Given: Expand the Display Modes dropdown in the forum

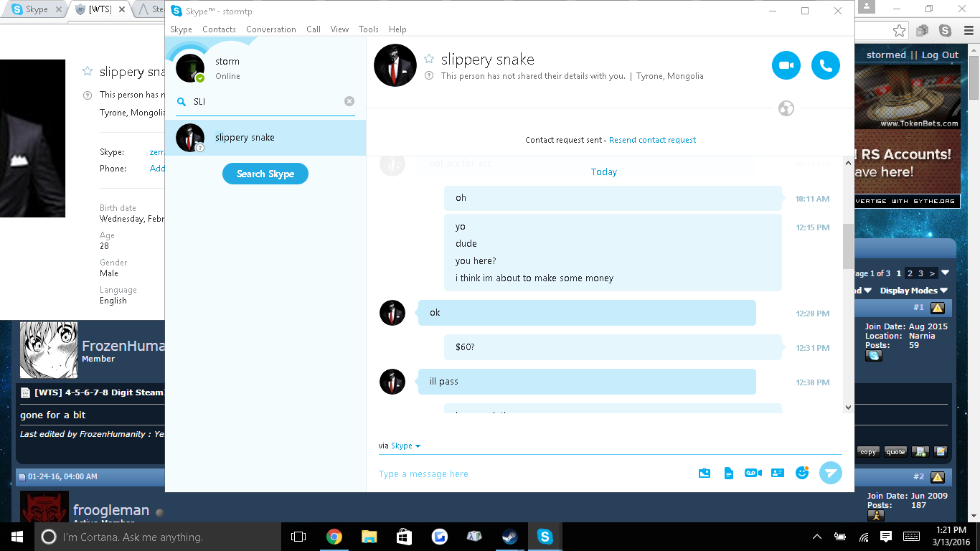Looking at the screenshot, I should pyautogui.click(x=913, y=291).
